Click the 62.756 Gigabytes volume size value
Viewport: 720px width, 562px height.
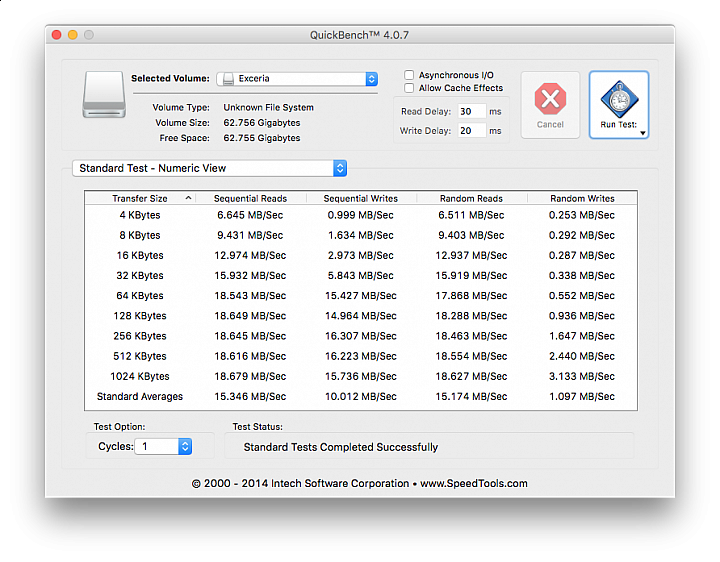click(x=262, y=123)
